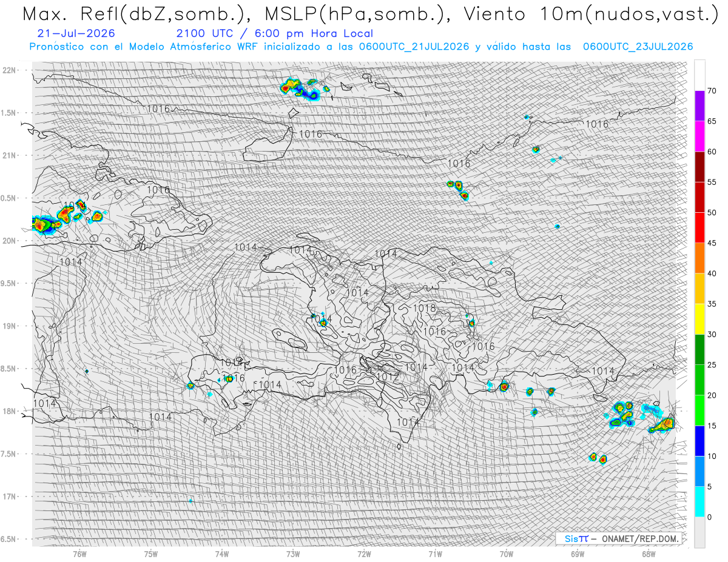The image size is (728, 562).
Task: Click the colorbar value "55"
Action: coord(712,182)
